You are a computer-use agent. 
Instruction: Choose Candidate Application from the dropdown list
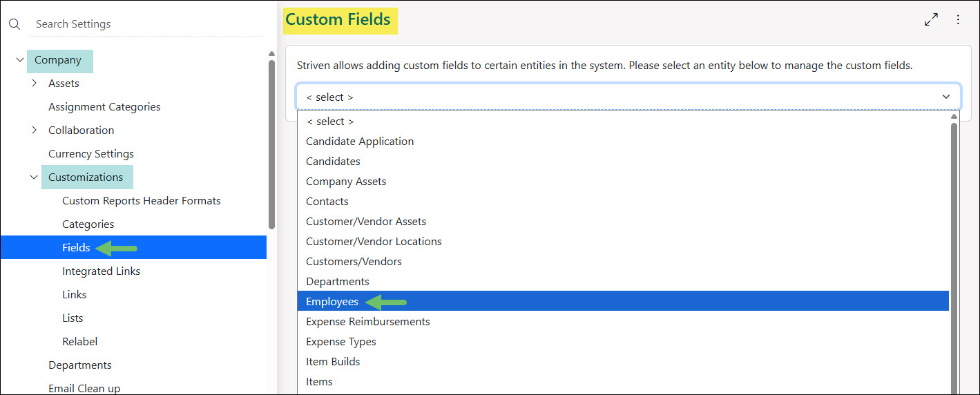tap(623, 142)
